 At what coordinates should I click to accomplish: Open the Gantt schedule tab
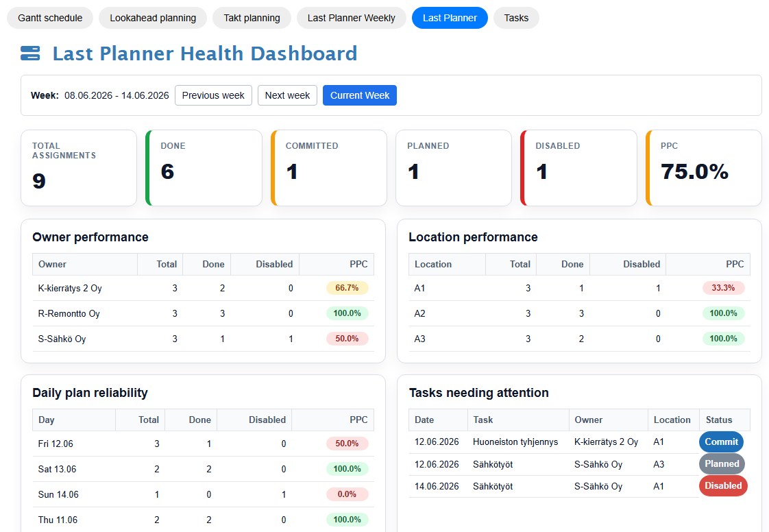click(x=50, y=18)
